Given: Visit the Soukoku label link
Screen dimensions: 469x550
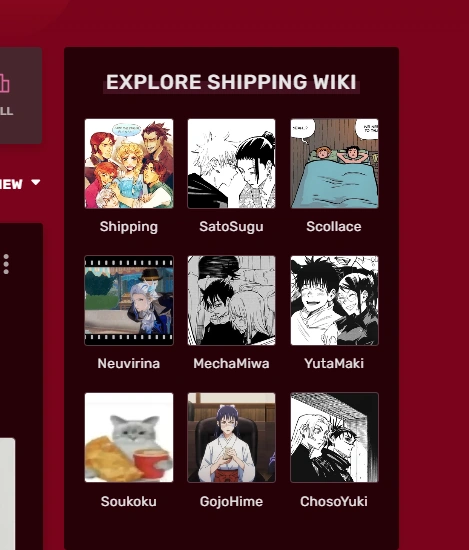Looking at the screenshot, I should pos(129,501).
